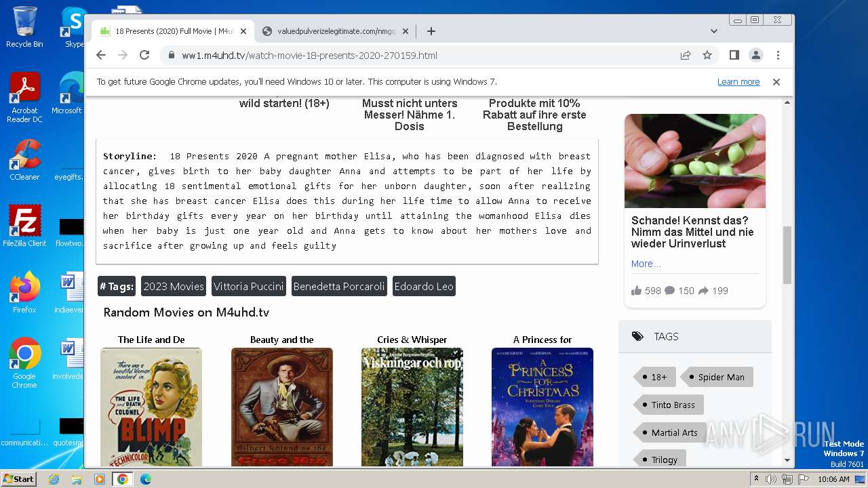Click the ad comment bubble icon
Screen dimensions: 868x488
669,290
